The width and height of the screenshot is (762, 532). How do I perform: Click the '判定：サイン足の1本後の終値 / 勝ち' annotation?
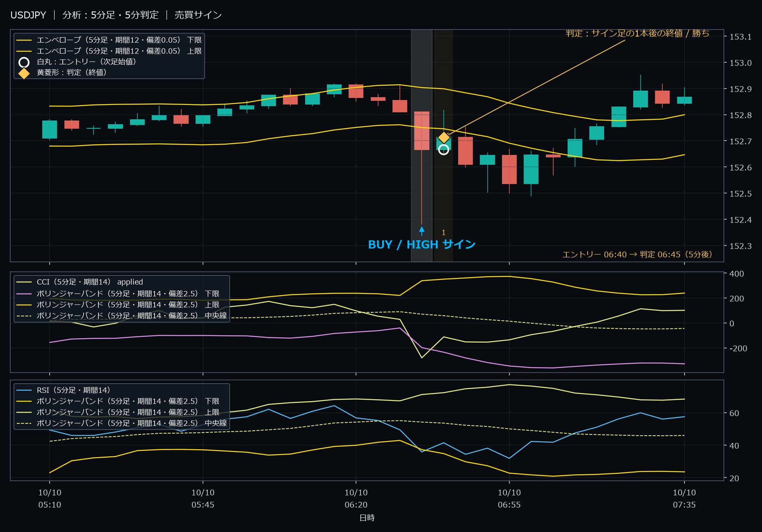(x=637, y=33)
